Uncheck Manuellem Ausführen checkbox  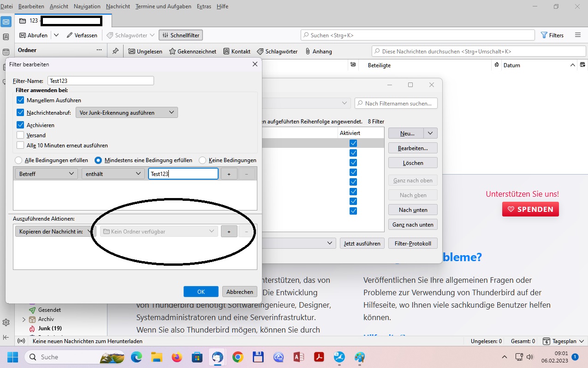coord(20,100)
